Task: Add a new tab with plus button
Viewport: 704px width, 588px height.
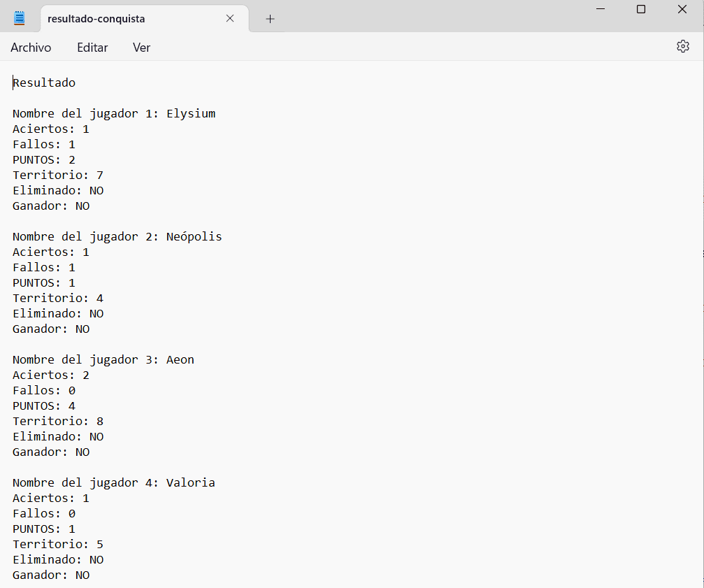Action: tap(270, 19)
